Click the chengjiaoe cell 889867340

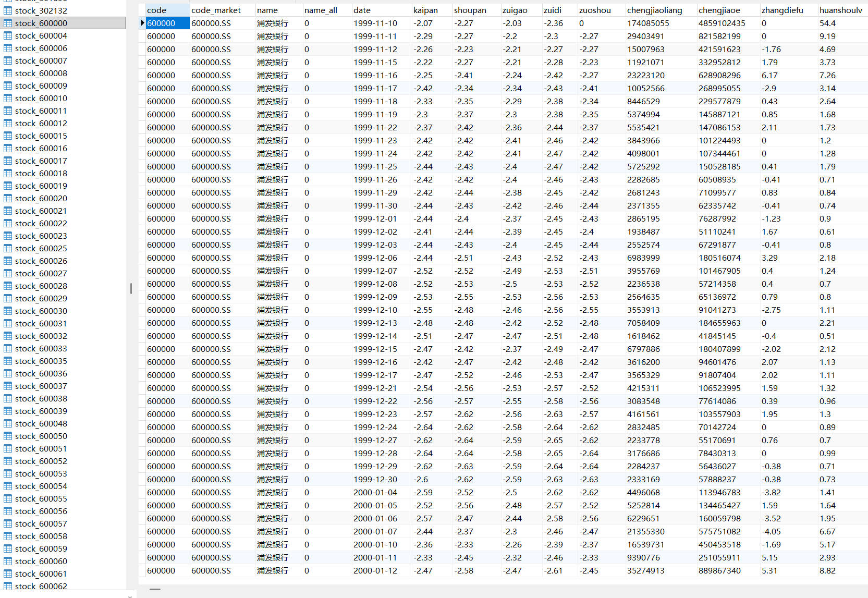point(728,570)
